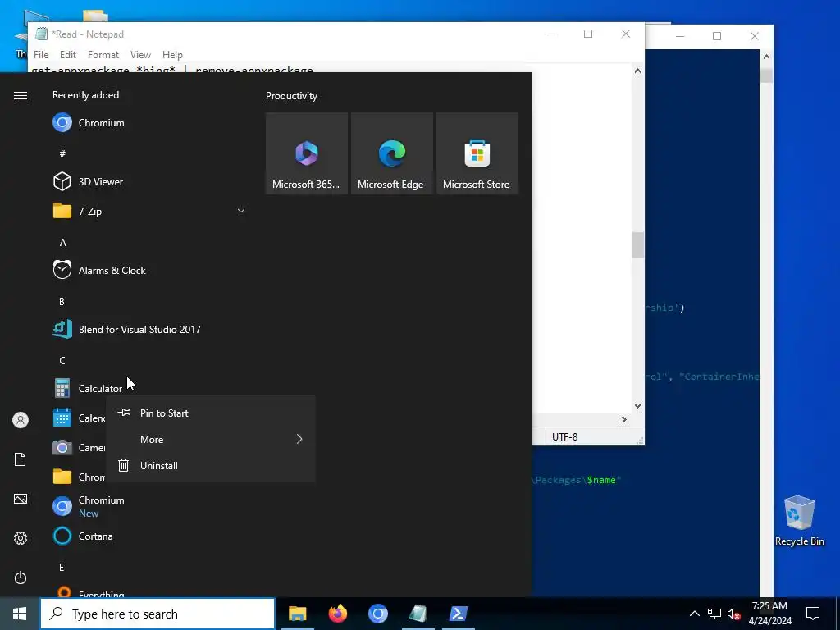The height and width of the screenshot is (630, 840).
Task: Open network icon in system tray
Action: coord(714,614)
